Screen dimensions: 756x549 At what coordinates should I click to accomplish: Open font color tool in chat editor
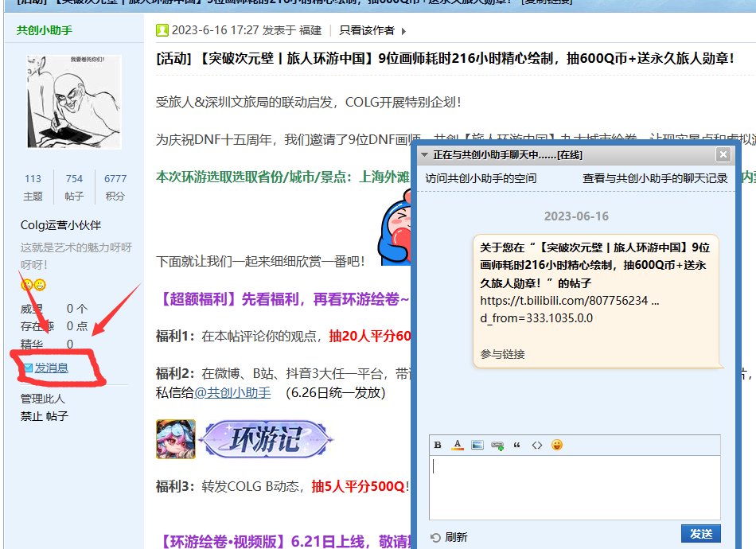[457, 445]
